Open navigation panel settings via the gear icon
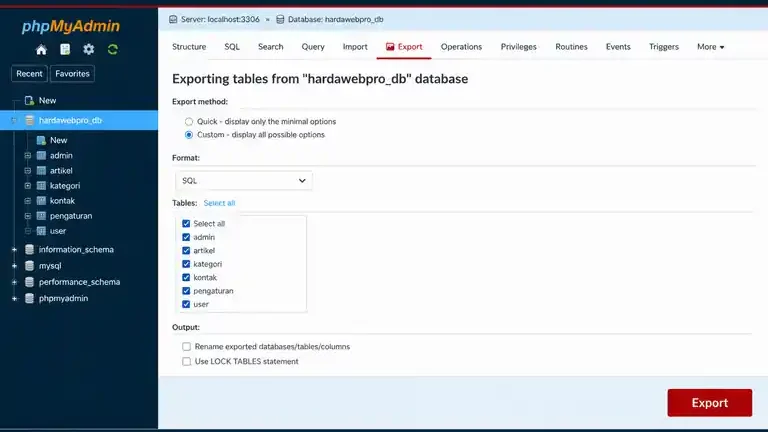This screenshot has height=432, width=768. tap(89, 49)
